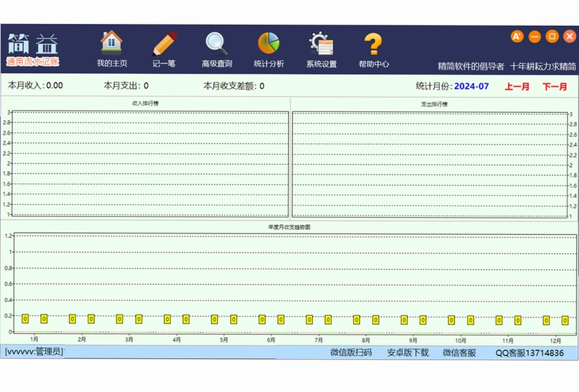Click the 7月 axis label in trend chart

click(318, 340)
